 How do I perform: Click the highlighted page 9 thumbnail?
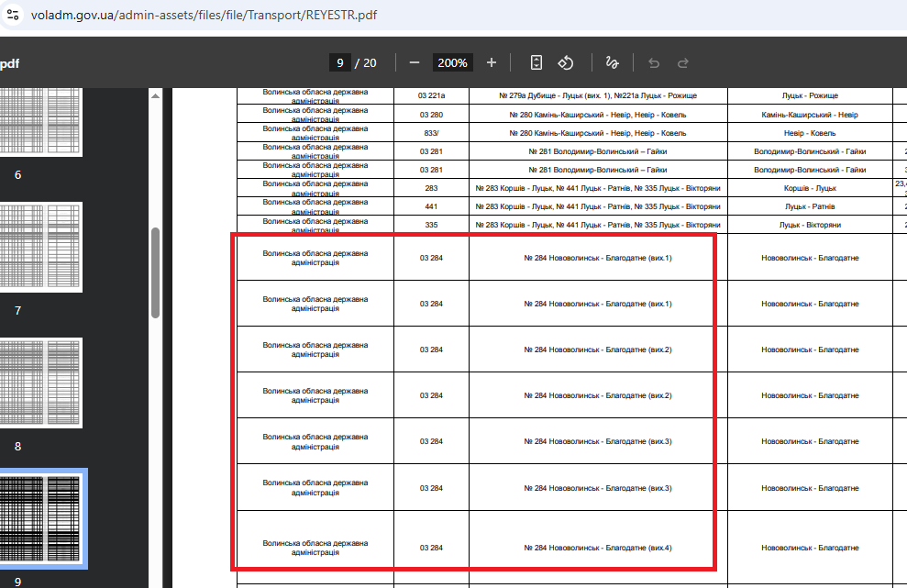(41, 518)
